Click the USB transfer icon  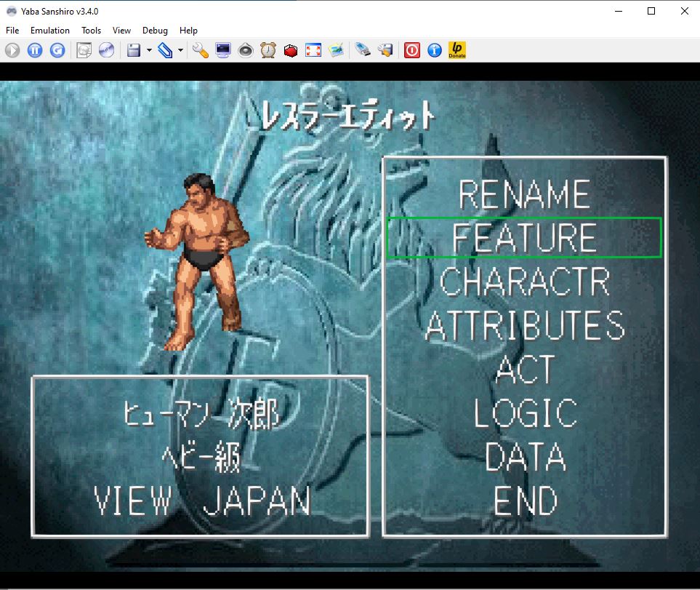click(x=363, y=50)
